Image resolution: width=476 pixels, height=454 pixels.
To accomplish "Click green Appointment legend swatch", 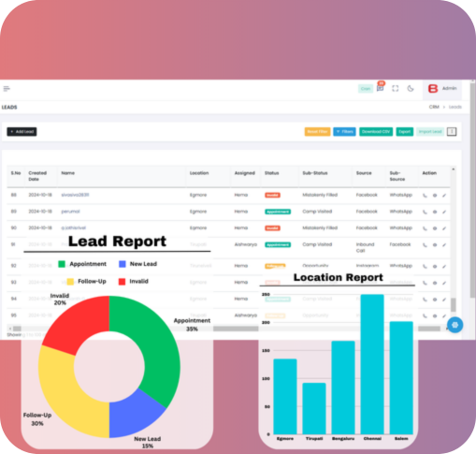I will click(x=62, y=264).
